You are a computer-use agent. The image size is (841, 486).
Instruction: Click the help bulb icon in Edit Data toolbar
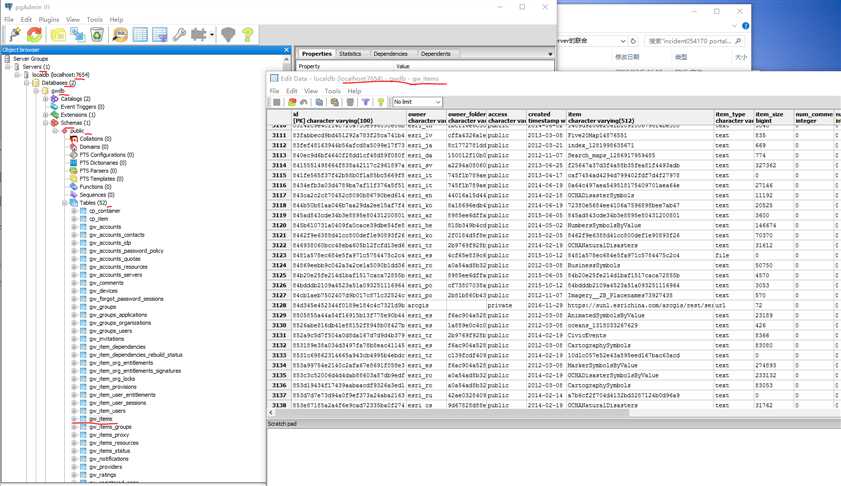click(380, 102)
